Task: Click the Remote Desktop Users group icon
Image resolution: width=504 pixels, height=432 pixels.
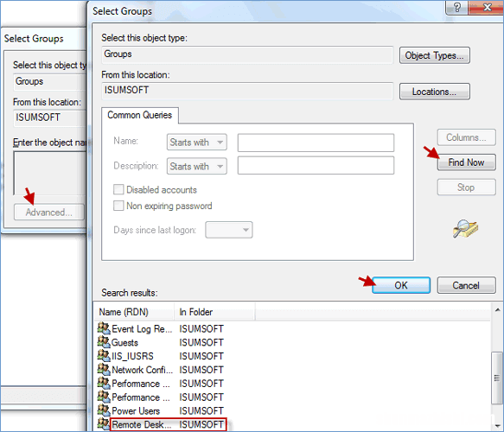Action: pos(104,424)
